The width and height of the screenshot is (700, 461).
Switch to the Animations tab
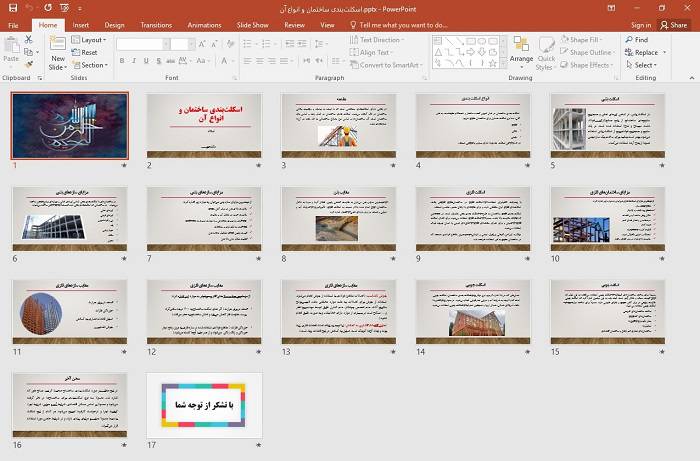pyautogui.click(x=204, y=25)
